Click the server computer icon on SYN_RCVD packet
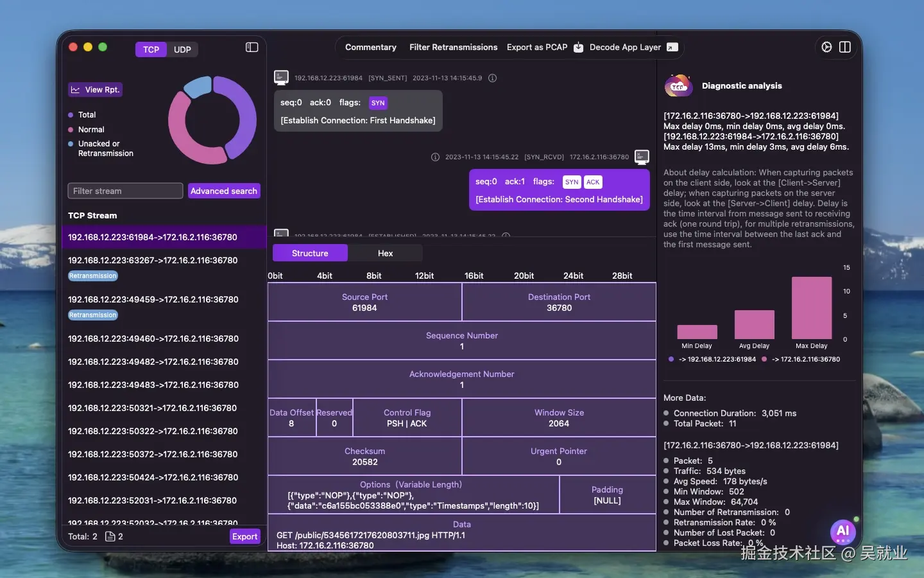 pos(642,157)
